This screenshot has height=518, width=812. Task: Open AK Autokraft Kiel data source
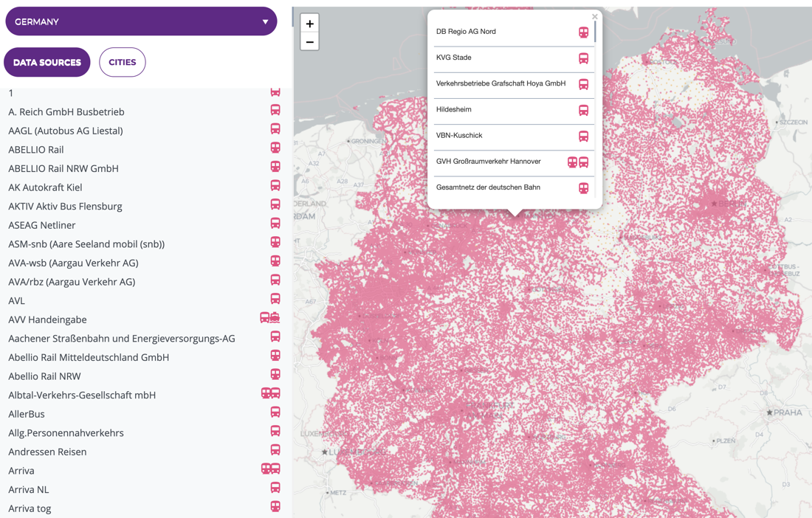click(46, 187)
